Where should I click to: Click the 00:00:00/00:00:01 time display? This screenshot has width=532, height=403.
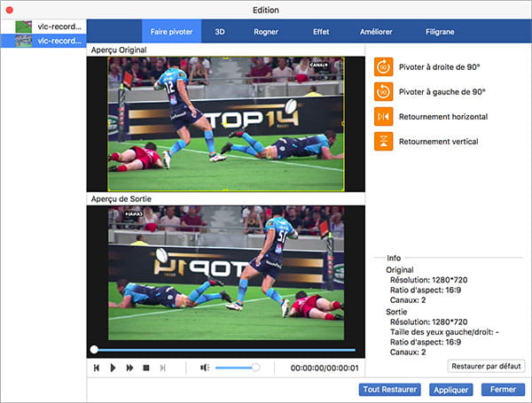coord(325,368)
